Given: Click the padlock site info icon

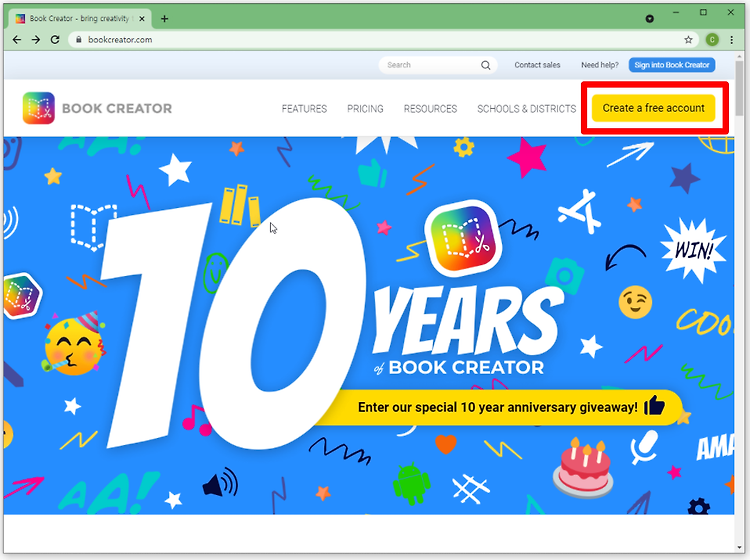Looking at the screenshot, I should click(x=79, y=40).
